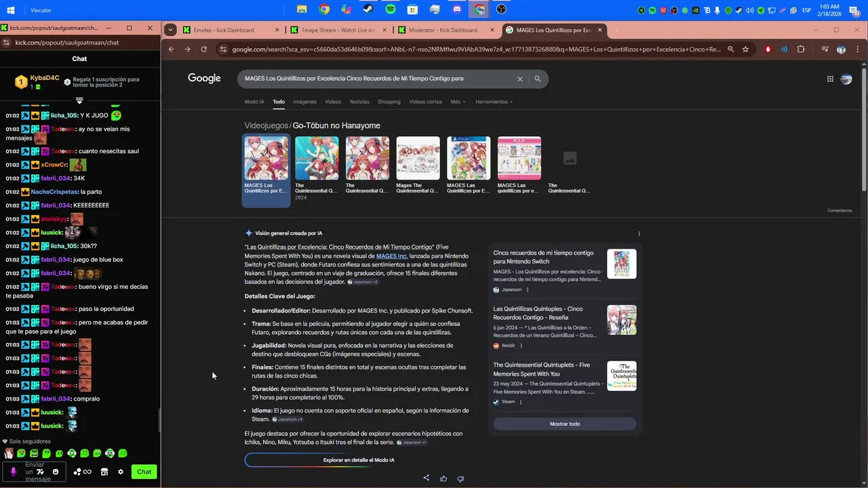Share the AI overview
The width and height of the screenshot is (868, 488).
pos(427,478)
